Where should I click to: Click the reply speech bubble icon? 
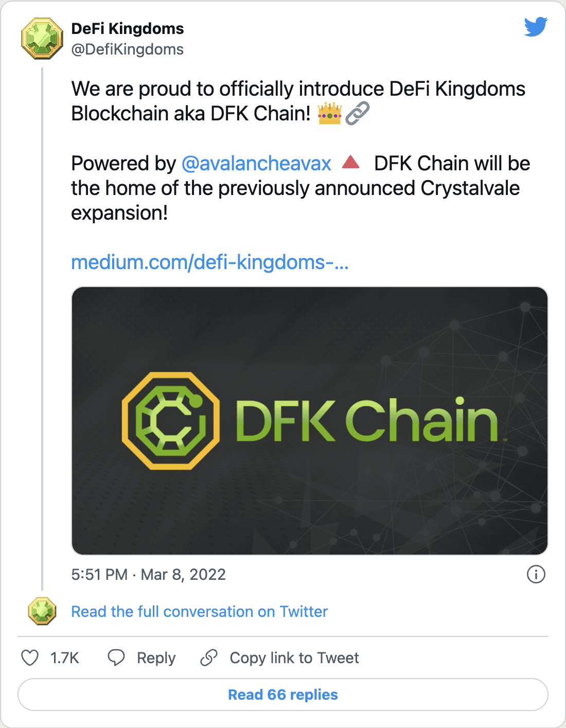click(x=116, y=658)
